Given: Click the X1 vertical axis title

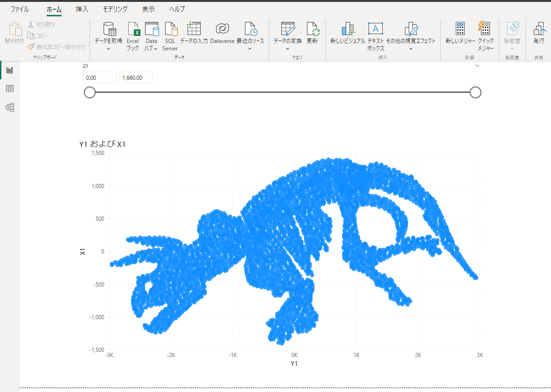Looking at the screenshot, I should pos(83,252).
